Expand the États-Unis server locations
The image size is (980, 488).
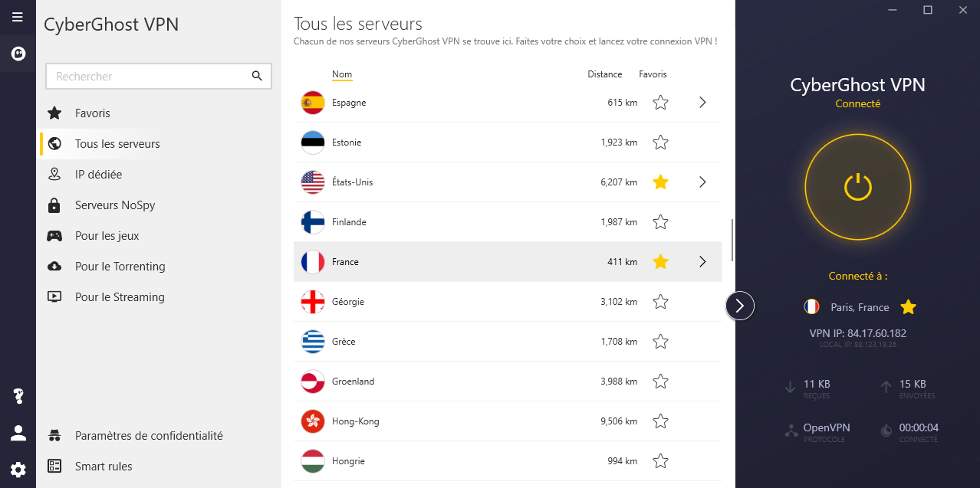pyautogui.click(x=702, y=182)
